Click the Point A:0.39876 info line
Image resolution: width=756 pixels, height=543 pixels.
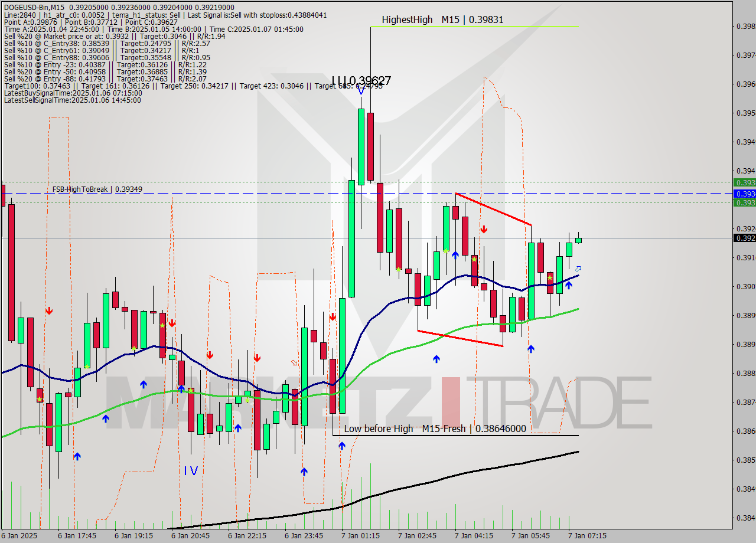pos(90,22)
